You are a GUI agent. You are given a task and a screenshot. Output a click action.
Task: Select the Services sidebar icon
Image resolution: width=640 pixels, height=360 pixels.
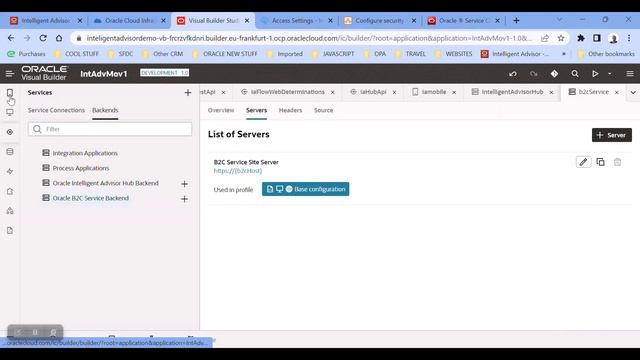click(10, 132)
